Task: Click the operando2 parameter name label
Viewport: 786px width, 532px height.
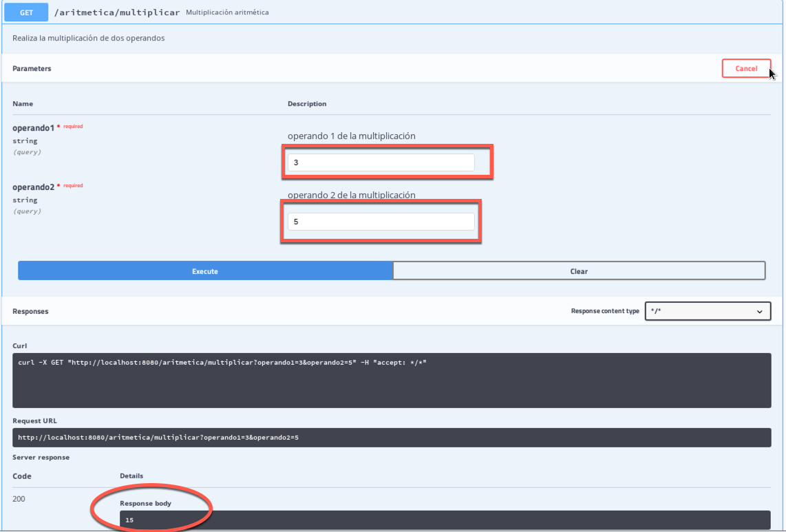Action: tap(33, 187)
